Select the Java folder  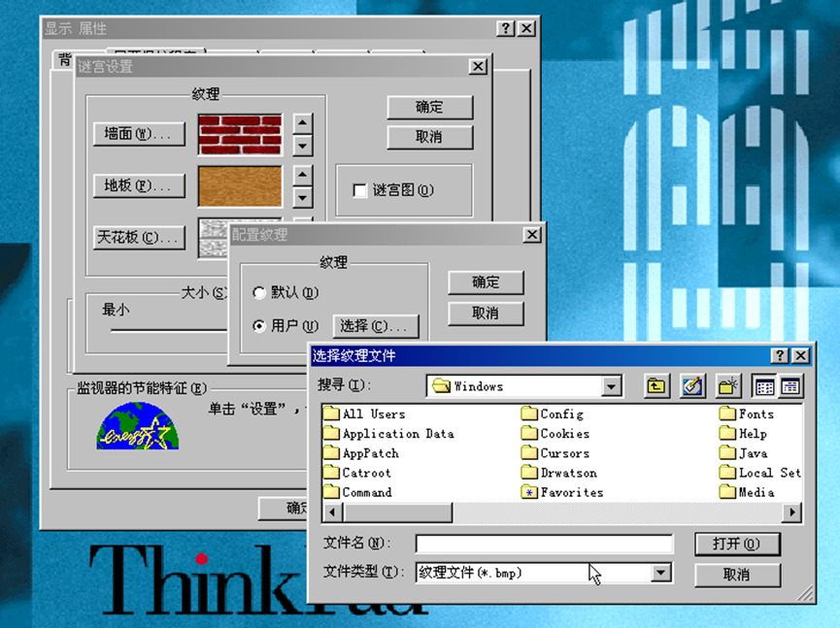click(x=744, y=453)
